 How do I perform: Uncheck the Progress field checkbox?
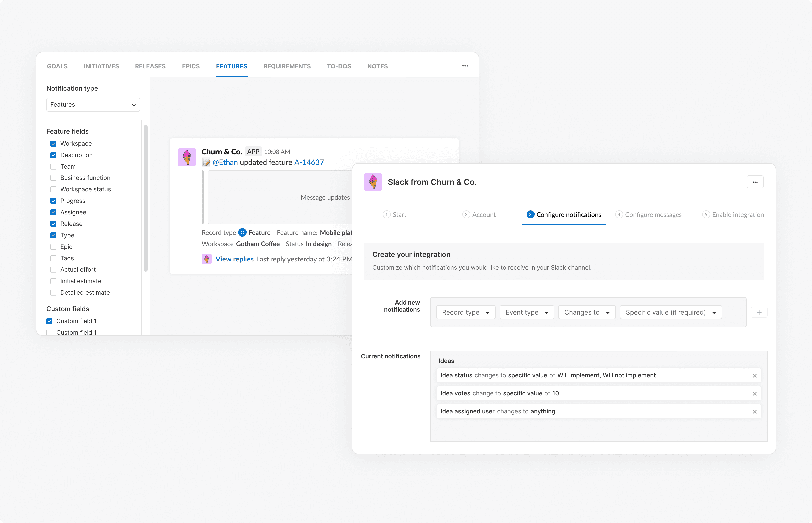click(x=53, y=201)
